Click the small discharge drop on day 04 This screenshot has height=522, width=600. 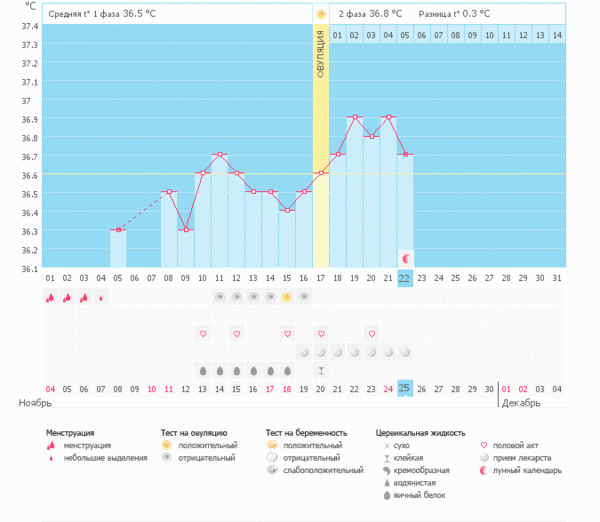101,297
